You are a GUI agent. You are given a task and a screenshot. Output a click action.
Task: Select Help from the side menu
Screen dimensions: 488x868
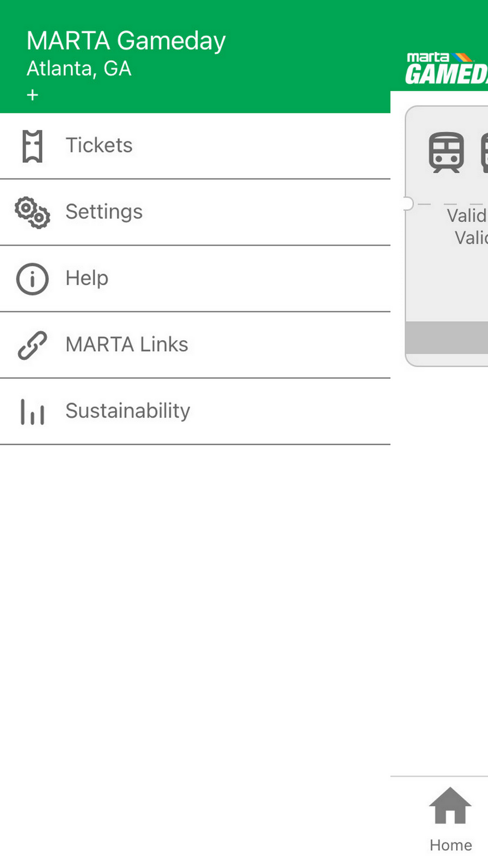[87, 278]
